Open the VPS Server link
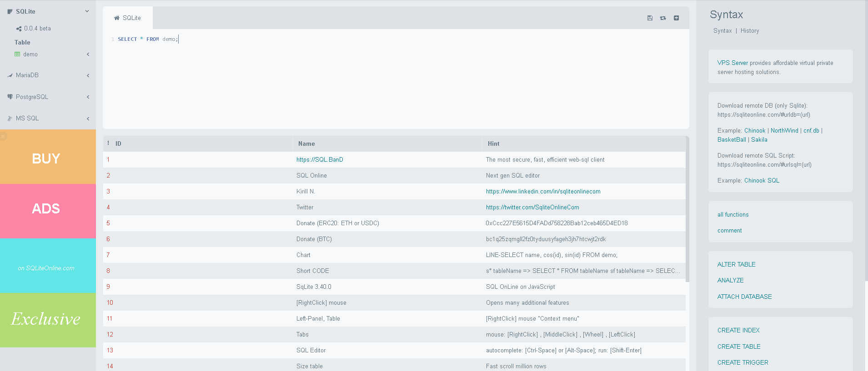Image resolution: width=868 pixels, height=371 pixels. (733, 63)
